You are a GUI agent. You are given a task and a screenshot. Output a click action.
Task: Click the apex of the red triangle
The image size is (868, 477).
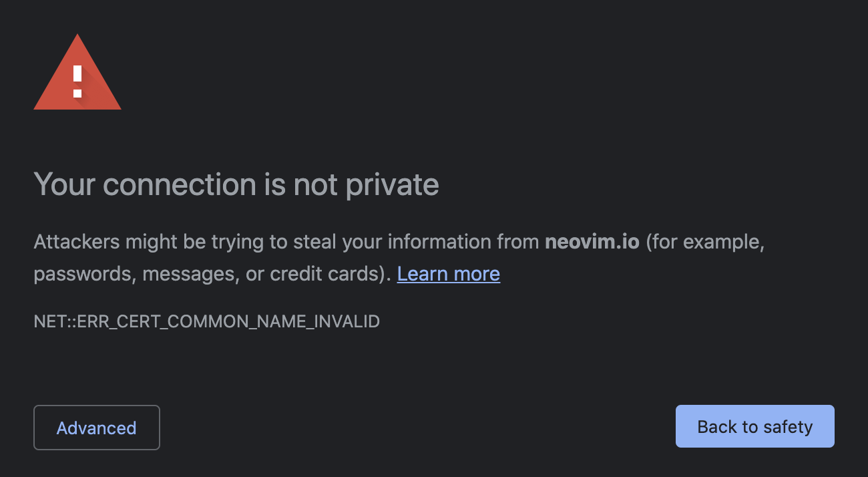[77, 37]
